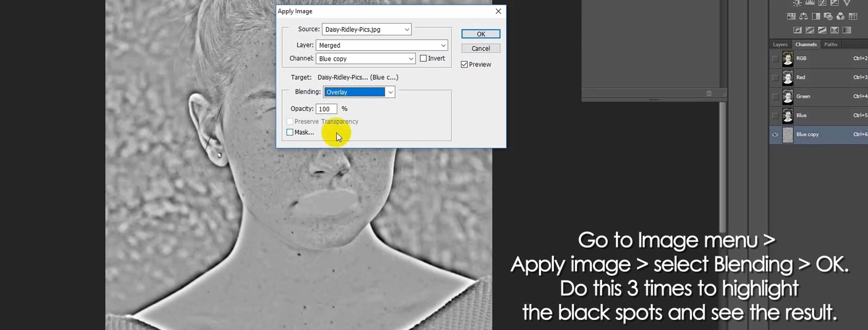Add a Channel Mixer adjustment (three circles)
Screen dimensions: 868x330
[x=840, y=16]
